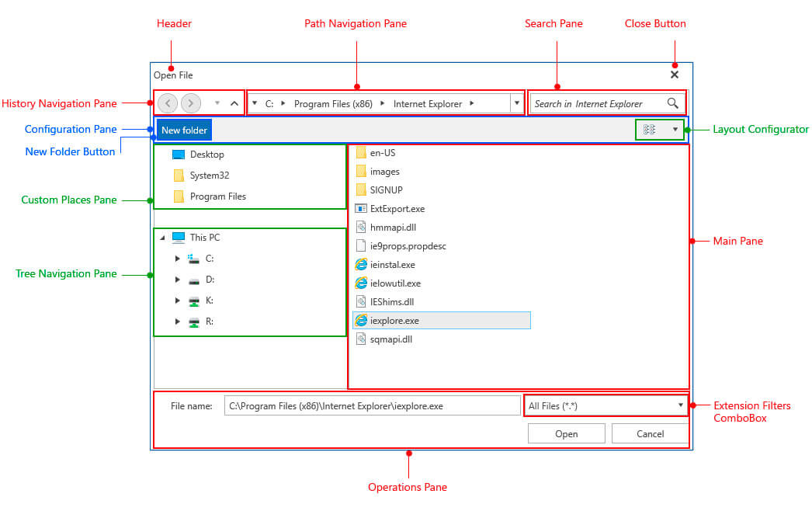Expand the C: drive tree node
812x518 pixels.
[x=177, y=258]
